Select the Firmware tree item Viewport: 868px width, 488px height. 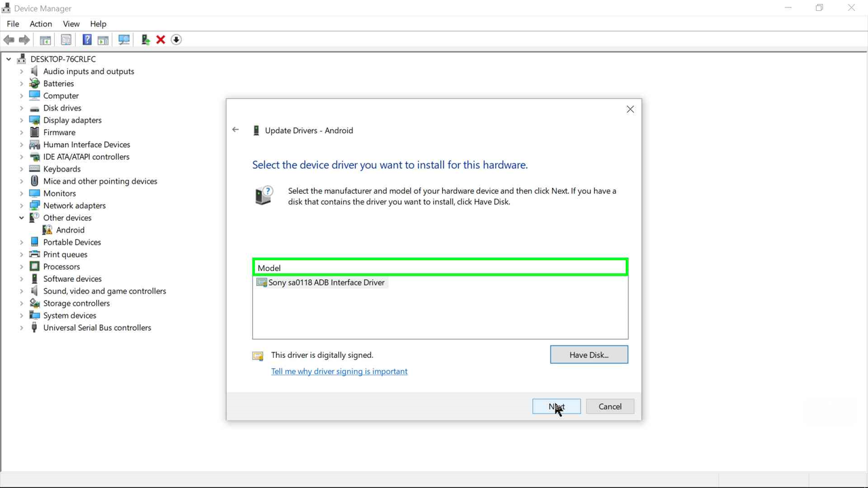click(59, 132)
